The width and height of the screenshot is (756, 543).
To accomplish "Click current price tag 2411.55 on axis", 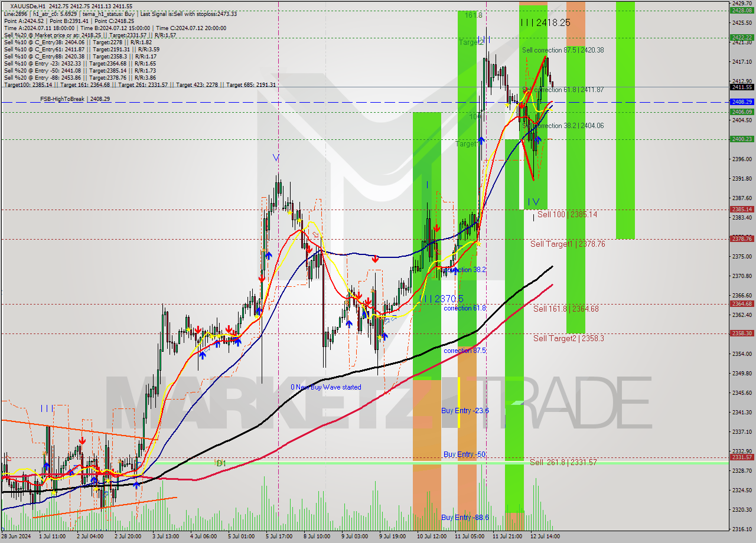I will [x=741, y=87].
